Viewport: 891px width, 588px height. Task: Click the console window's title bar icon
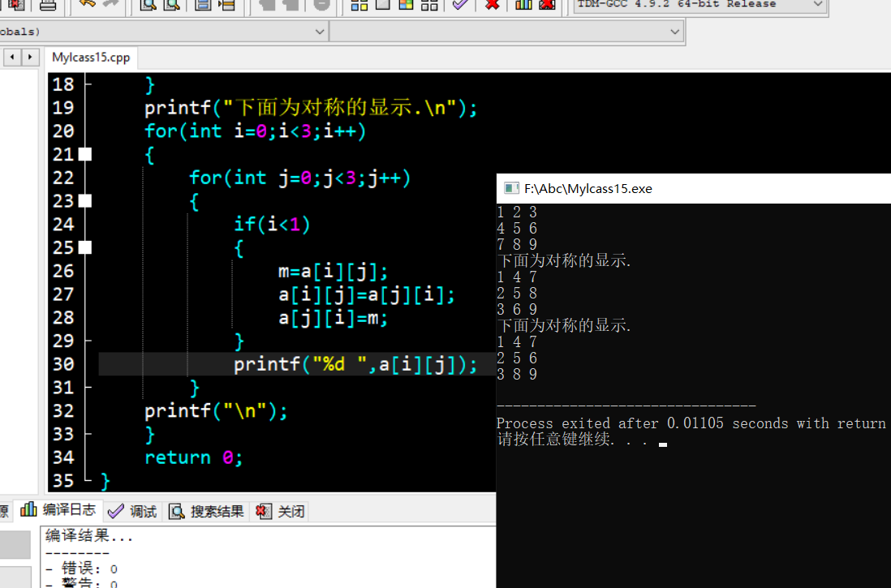(511, 189)
